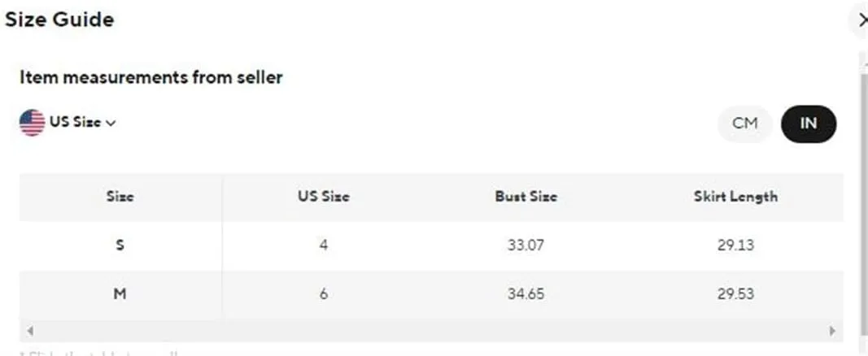Click the right scroll arrow under the table

(x=832, y=331)
